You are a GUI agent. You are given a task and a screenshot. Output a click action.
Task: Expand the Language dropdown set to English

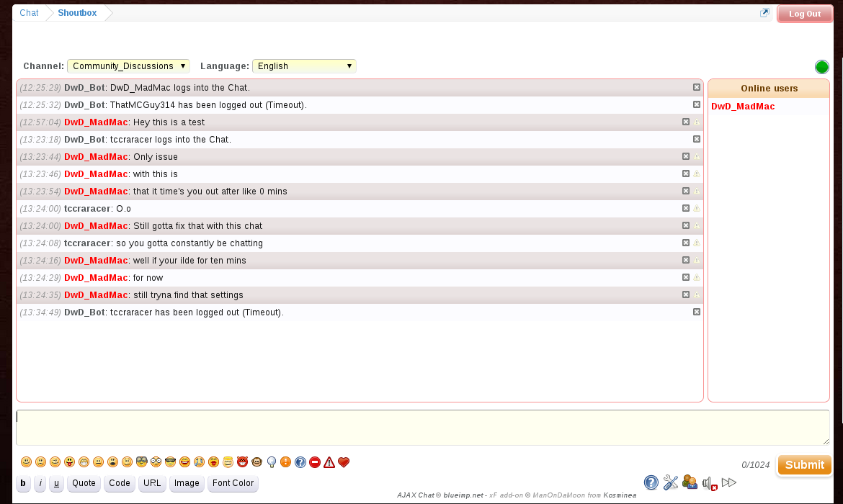(x=304, y=66)
